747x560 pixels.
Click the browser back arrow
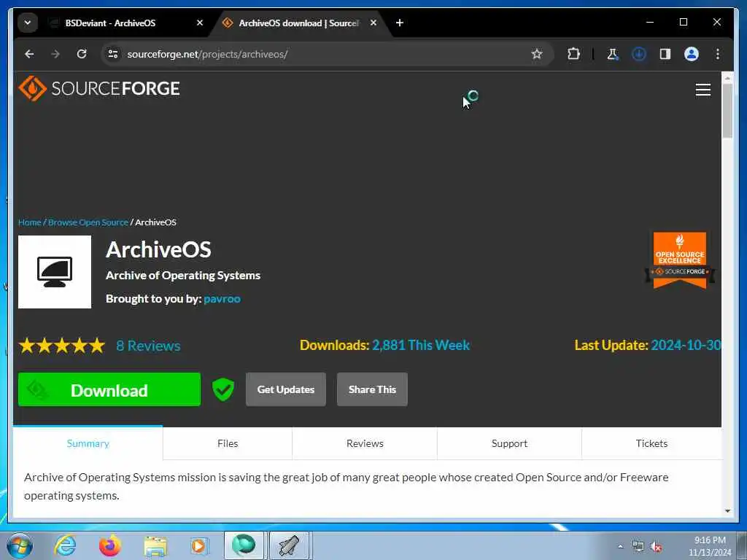(x=29, y=54)
